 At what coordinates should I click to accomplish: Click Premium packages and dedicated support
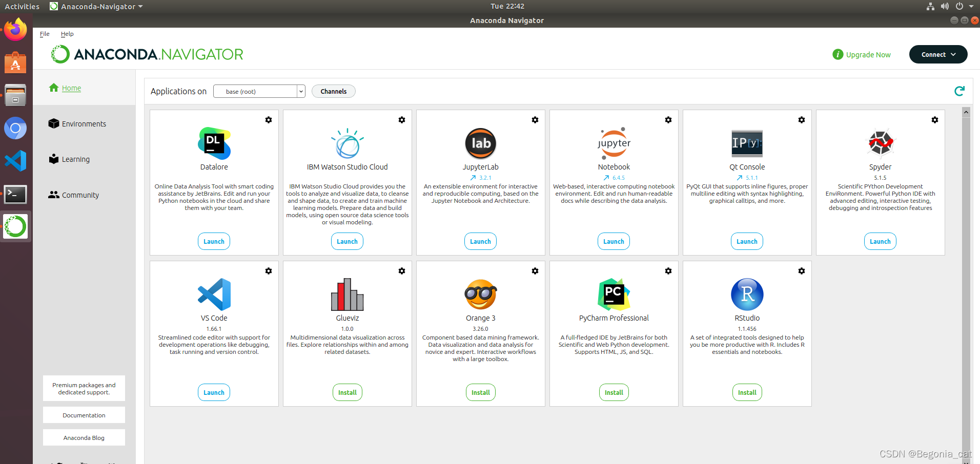pyautogui.click(x=84, y=388)
